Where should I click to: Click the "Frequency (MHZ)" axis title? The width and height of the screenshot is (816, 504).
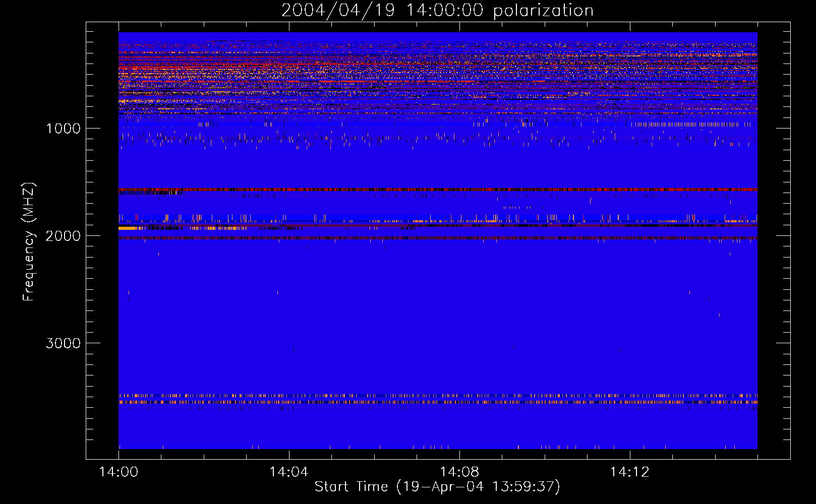click(x=29, y=241)
